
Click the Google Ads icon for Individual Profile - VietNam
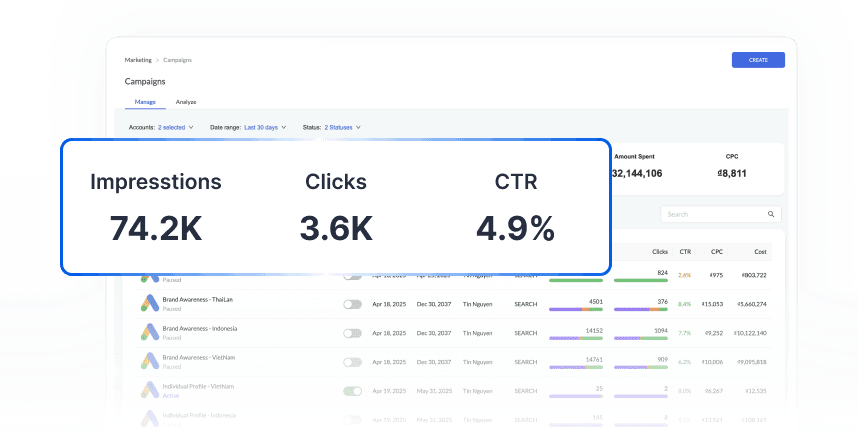tap(149, 390)
